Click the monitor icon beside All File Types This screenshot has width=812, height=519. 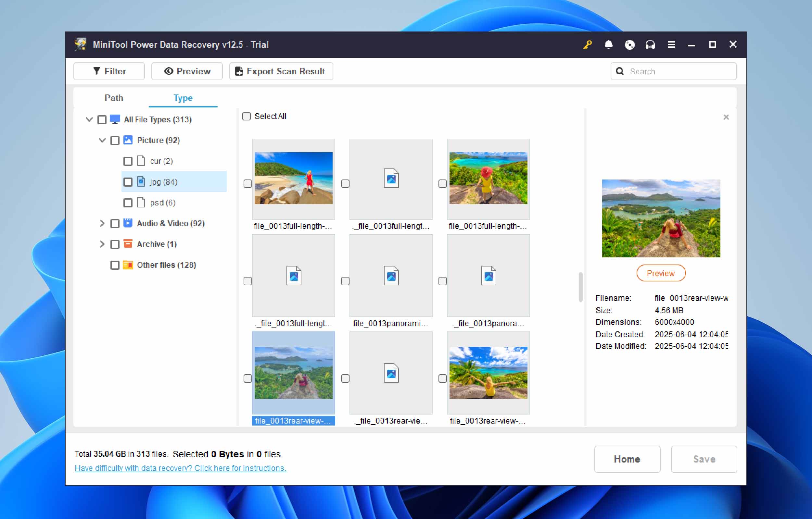[x=115, y=119]
